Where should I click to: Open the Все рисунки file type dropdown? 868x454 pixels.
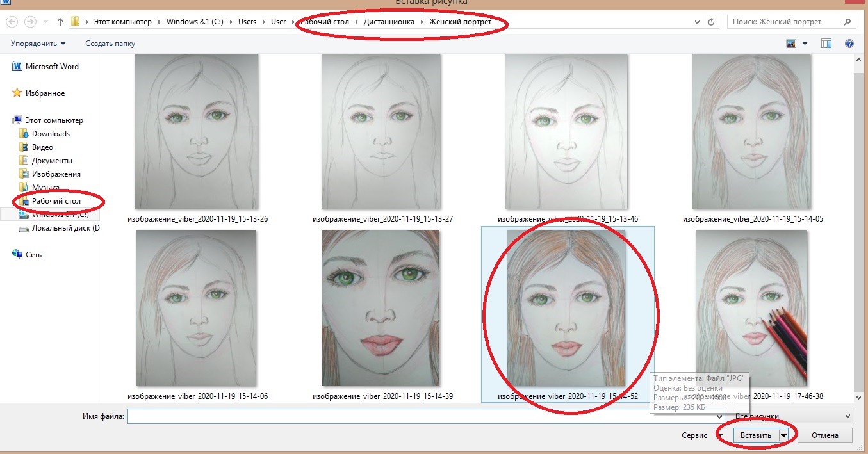coord(793,416)
